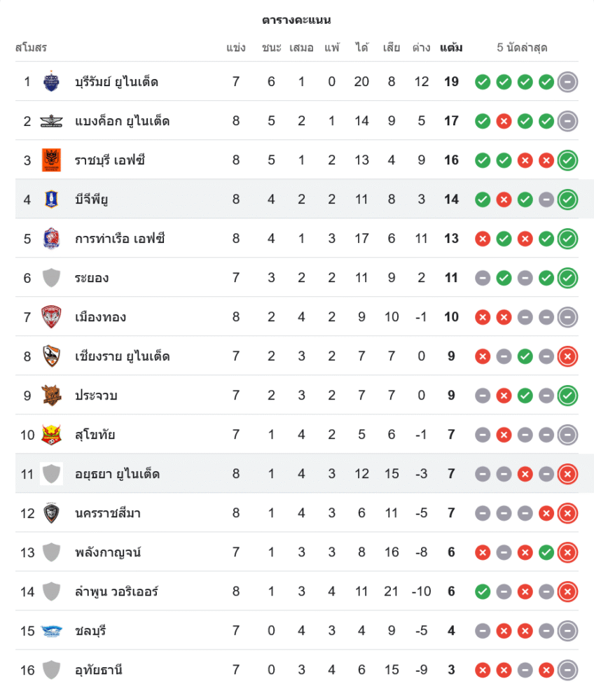Screen dimensions: 594x700
Task: Click the Chiangrai United club crest
Action: point(51,356)
